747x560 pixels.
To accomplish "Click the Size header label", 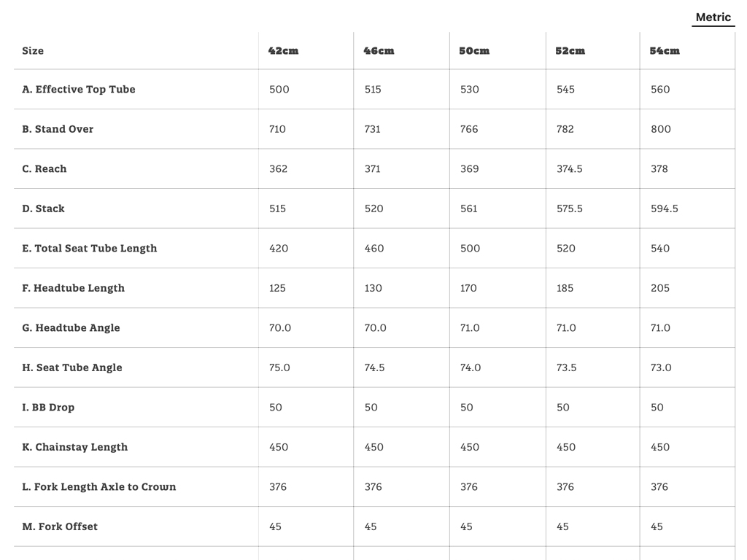I will [33, 51].
